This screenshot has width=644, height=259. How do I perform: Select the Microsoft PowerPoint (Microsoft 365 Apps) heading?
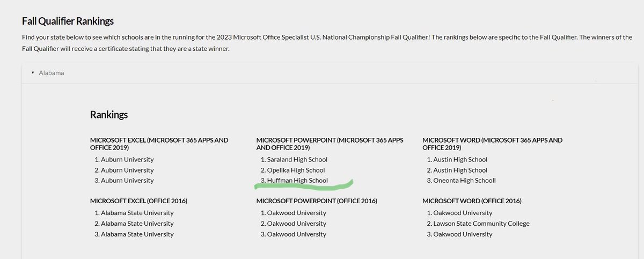click(330, 144)
